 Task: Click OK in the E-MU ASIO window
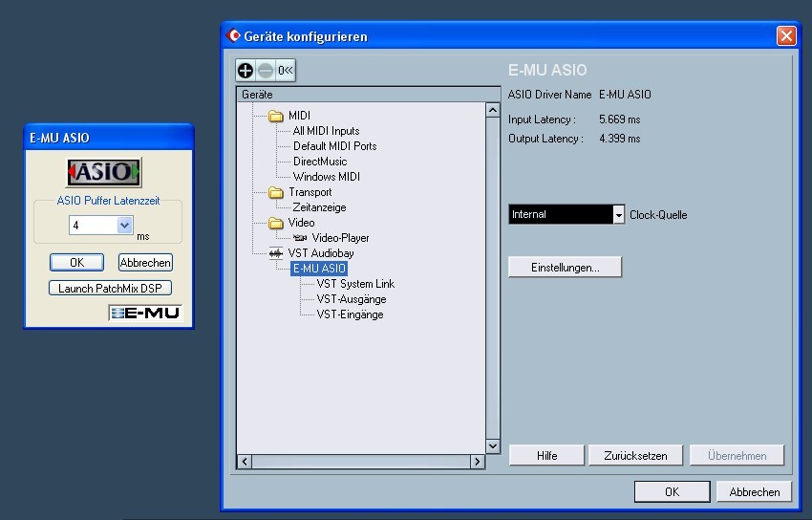point(76,263)
